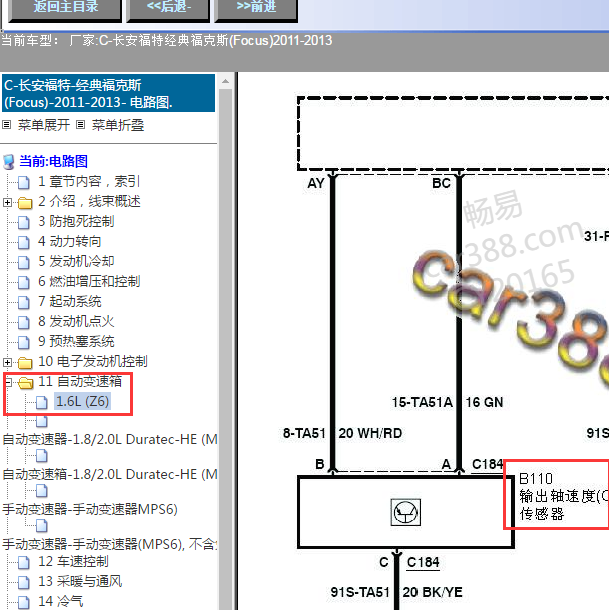609x610 pixels.
Task: Open 2 介绍，线束概述 entry
Action: 89,202
